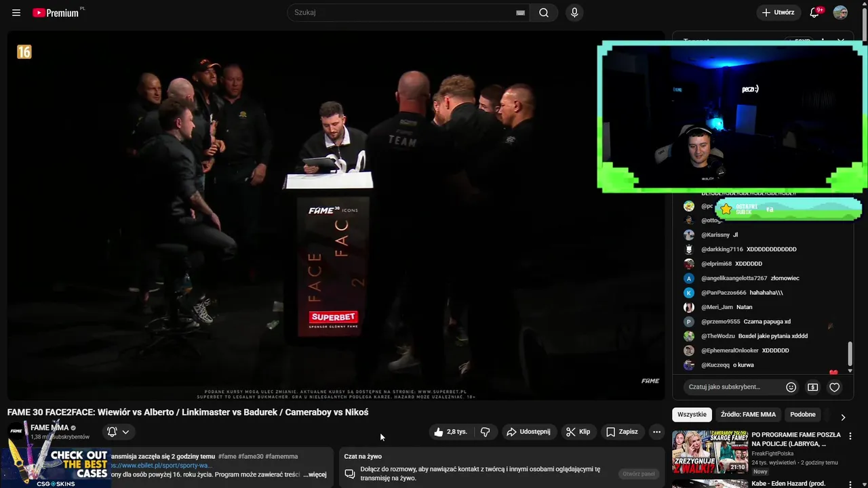The image size is (868, 488).
Task: Click @przemo9555 chat message
Action: pos(746,322)
